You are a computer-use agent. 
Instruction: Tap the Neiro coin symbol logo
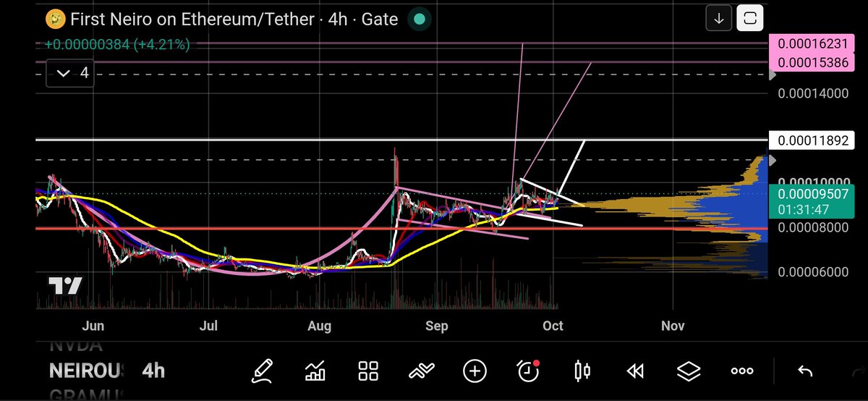click(x=56, y=19)
